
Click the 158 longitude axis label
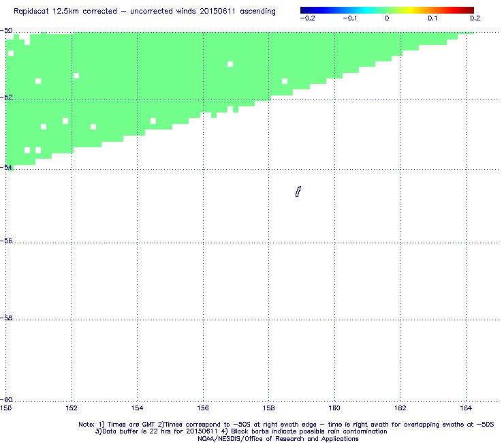[x=269, y=408]
